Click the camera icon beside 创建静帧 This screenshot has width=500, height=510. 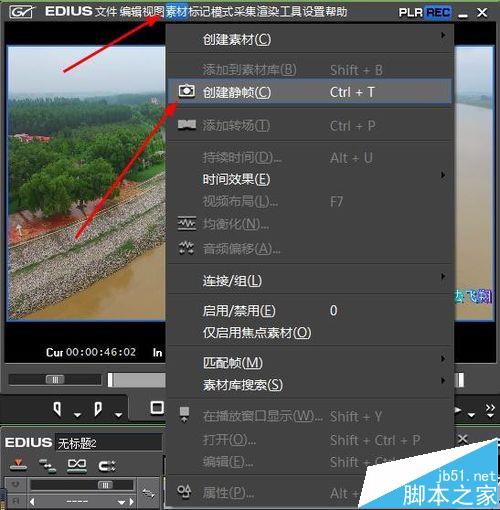coord(187,91)
